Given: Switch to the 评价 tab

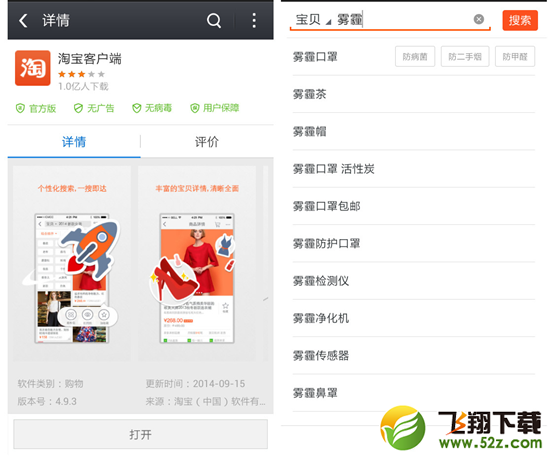Looking at the screenshot, I should tap(207, 142).
